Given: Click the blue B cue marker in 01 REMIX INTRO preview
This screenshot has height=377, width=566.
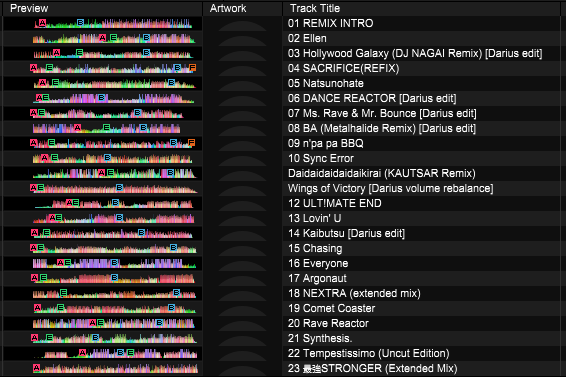Looking at the screenshot, I should tap(80, 23).
